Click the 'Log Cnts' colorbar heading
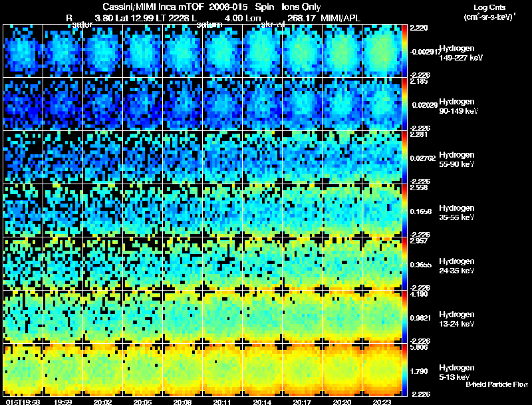 pyautogui.click(x=489, y=7)
